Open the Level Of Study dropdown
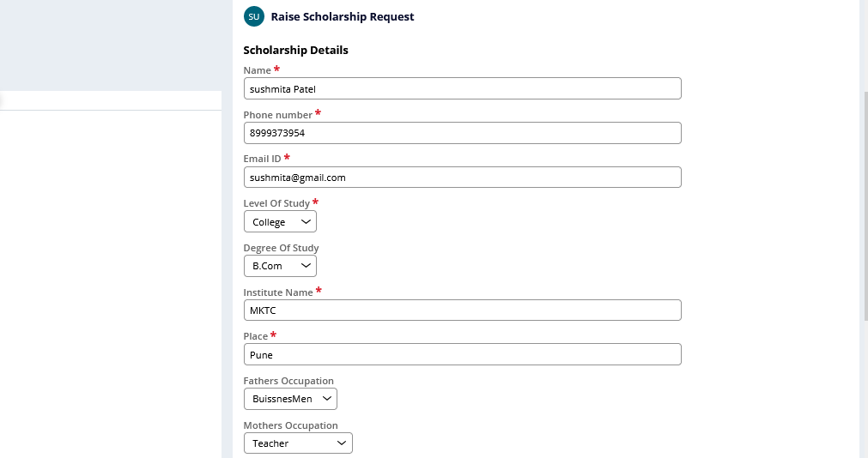Viewport: 868px width, 458px height. (x=280, y=222)
